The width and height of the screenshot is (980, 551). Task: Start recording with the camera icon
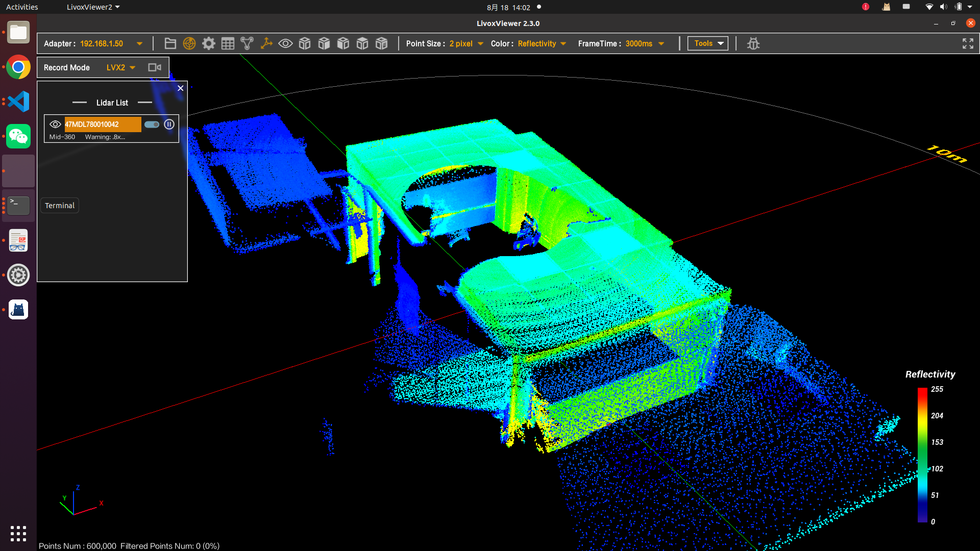coord(154,67)
